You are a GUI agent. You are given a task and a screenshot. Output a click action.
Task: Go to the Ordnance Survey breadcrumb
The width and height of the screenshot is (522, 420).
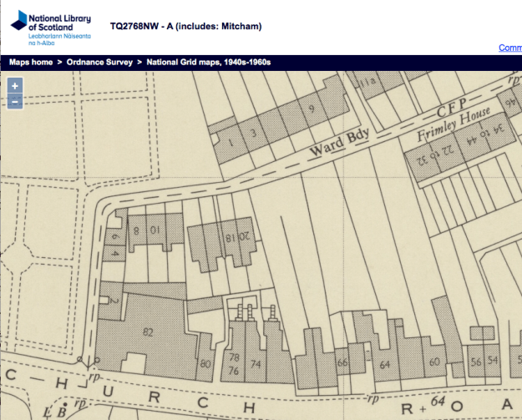[x=101, y=63]
